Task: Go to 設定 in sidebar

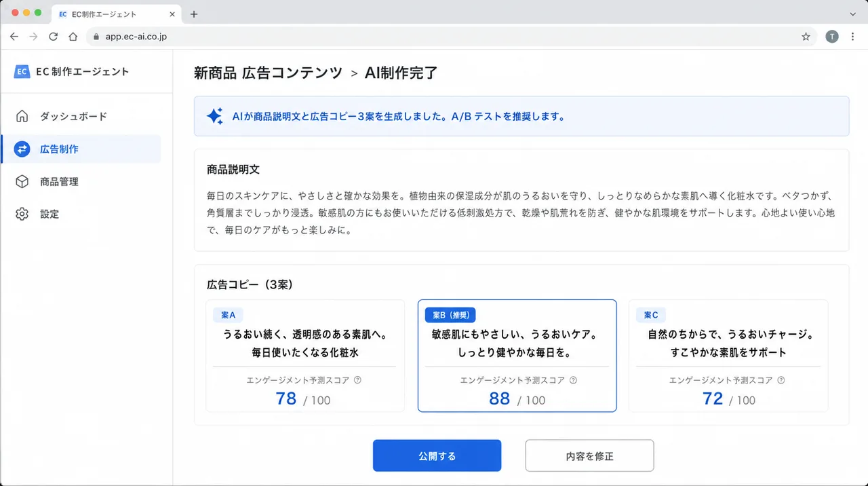Action: [x=81, y=214]
